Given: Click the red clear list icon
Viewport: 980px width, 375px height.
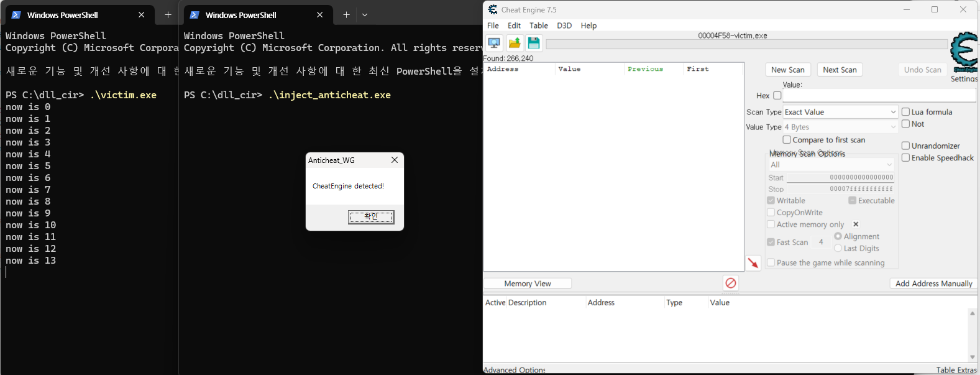Looking at the screenshot, I should [x=731, y=283].
